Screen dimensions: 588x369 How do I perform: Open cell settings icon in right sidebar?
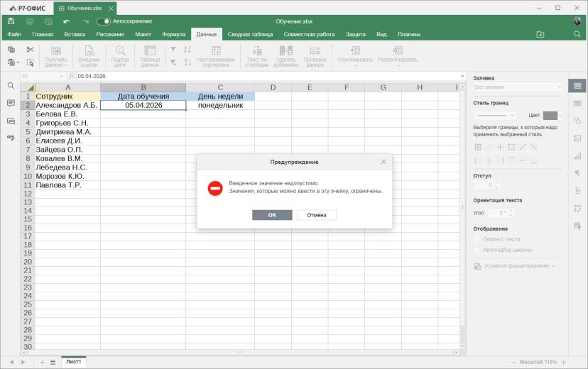(577, 86)
